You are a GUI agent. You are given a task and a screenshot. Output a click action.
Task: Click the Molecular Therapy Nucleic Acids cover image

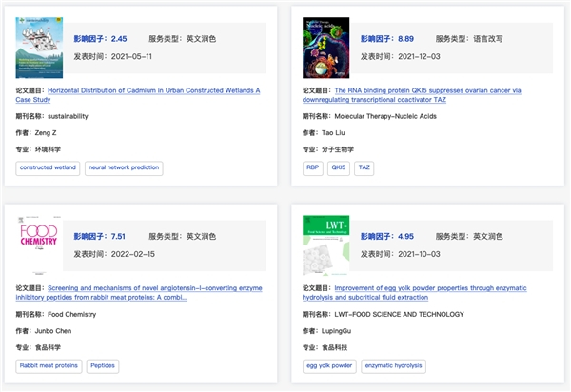(326, 48)
